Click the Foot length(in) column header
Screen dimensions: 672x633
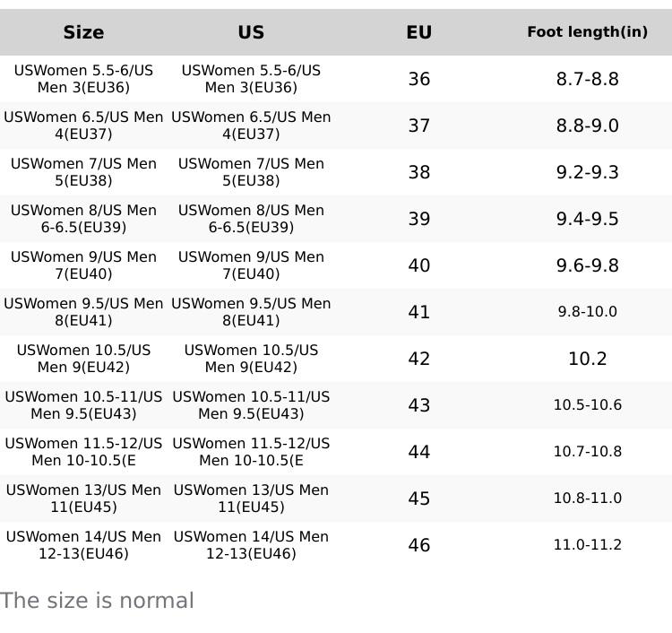pyautogui.click(x=587, y=32)
